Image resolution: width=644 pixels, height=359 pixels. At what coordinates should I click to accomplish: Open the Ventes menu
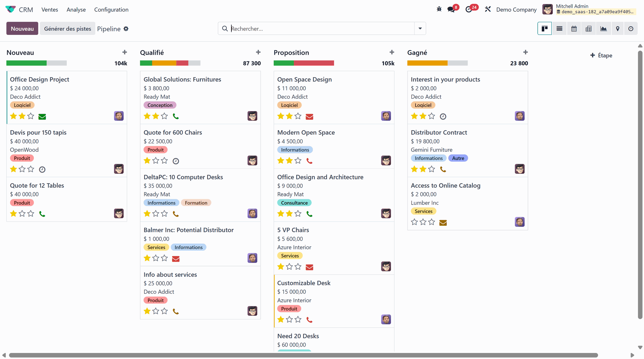tap(50, 9)
